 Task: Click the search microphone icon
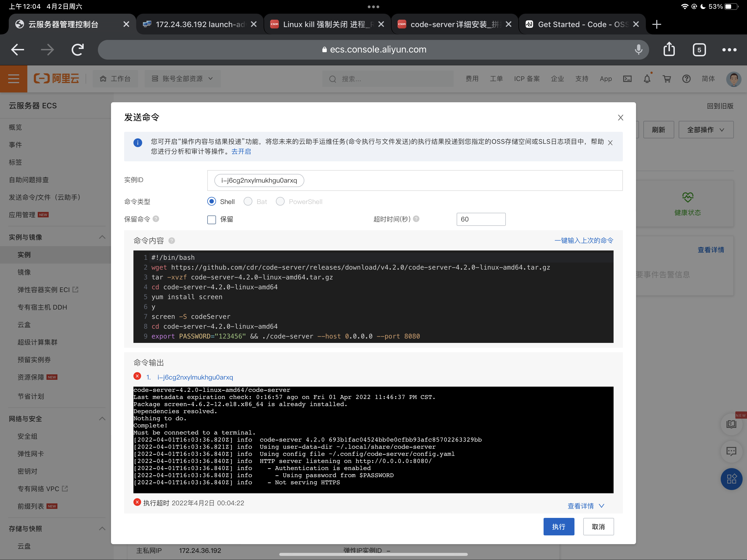click(x=639, y=49)
